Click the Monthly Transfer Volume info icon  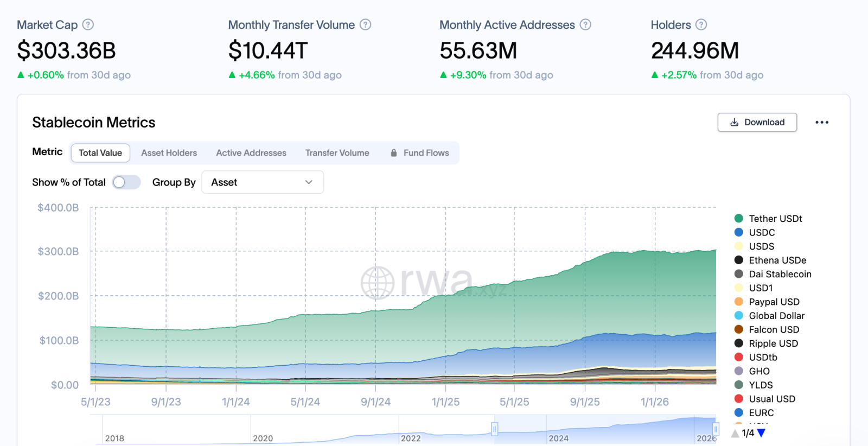pos(366,24)
